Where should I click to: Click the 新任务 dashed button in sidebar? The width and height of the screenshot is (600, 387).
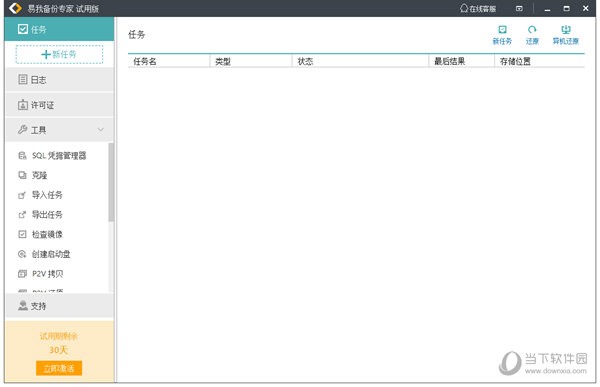pyautogui.click(x=59, y=54)
